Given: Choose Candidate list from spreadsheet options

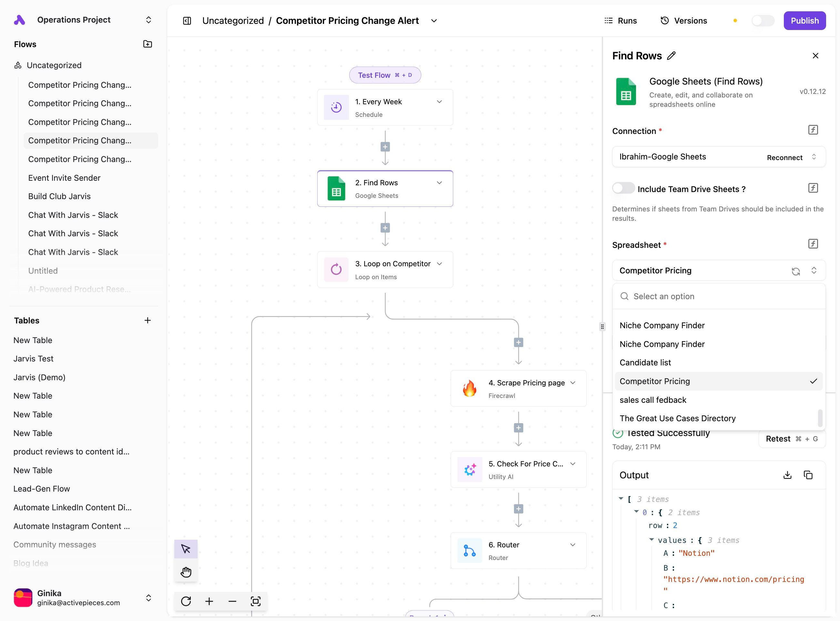Looking at the screenshot, I should pyautogui.click(x=645, y=363).
